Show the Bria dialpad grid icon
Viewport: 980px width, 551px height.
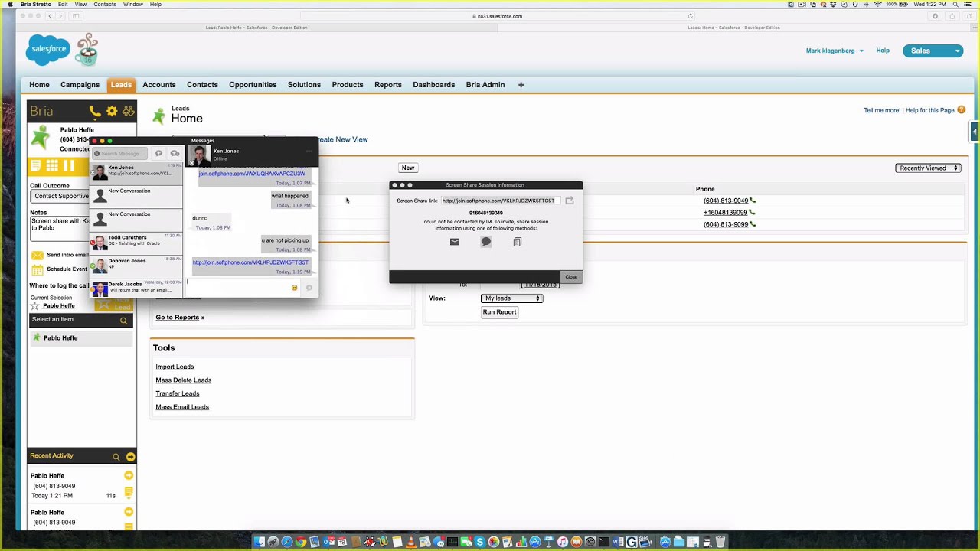[52, 166]
